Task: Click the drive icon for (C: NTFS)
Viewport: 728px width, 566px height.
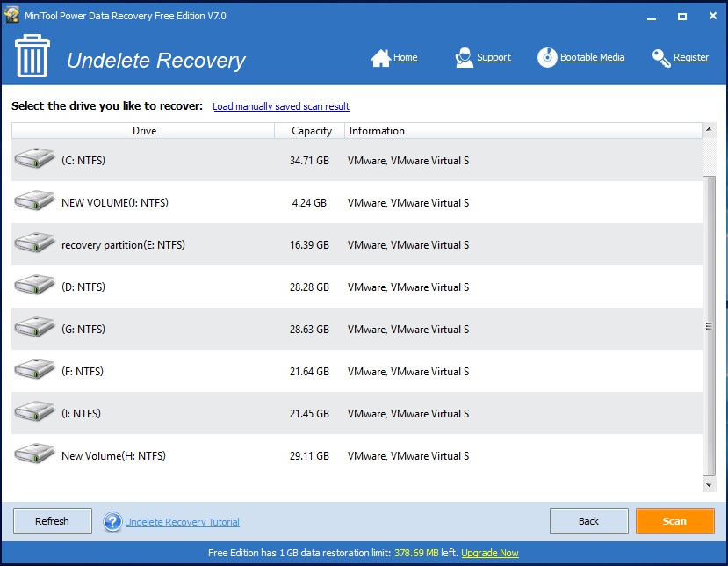Action: coord(34,158)
